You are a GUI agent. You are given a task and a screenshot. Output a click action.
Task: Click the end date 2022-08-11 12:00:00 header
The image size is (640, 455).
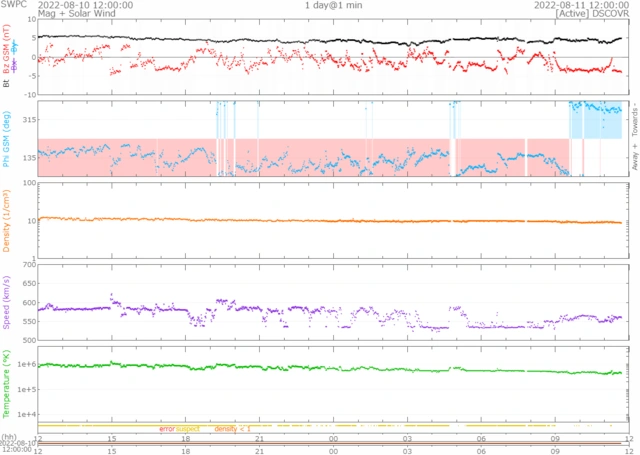[x=594, y=5]
